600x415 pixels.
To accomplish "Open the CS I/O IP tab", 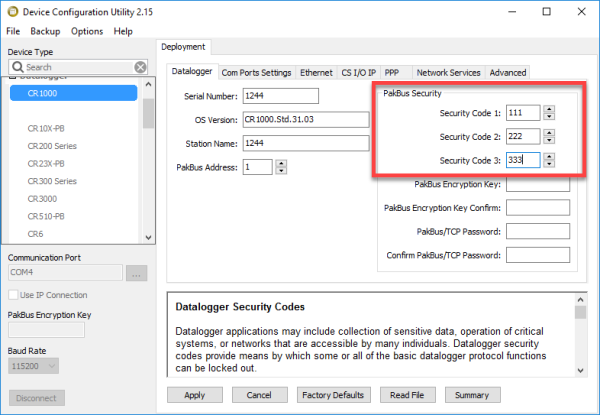I will (x=359, y=73).
